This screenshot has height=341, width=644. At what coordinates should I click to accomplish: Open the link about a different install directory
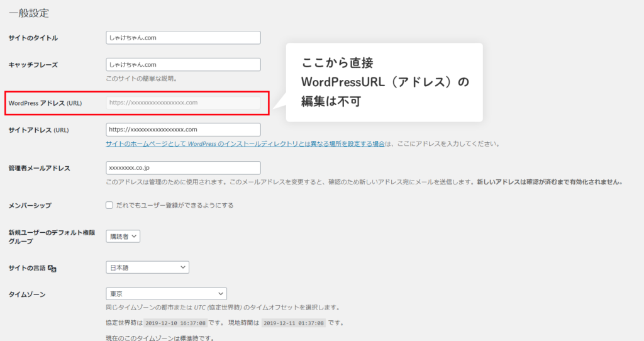pyautogui.click(x=245, y=143)
